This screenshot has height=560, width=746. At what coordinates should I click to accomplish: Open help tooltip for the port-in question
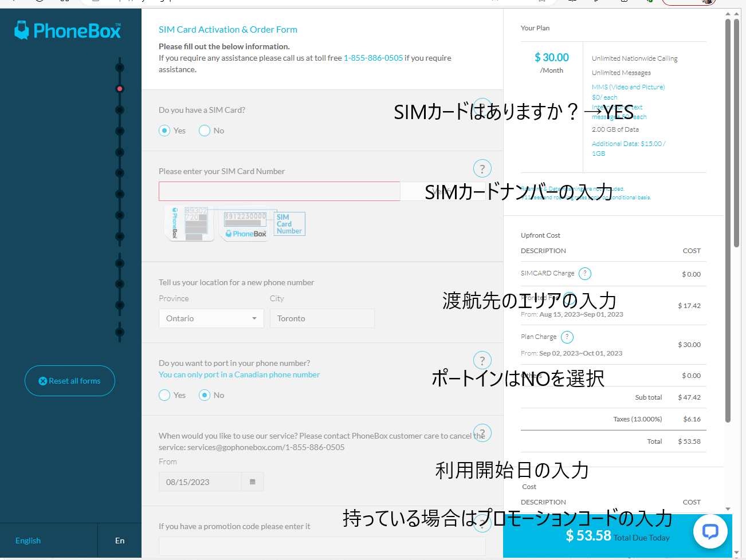tap(482, 360)
